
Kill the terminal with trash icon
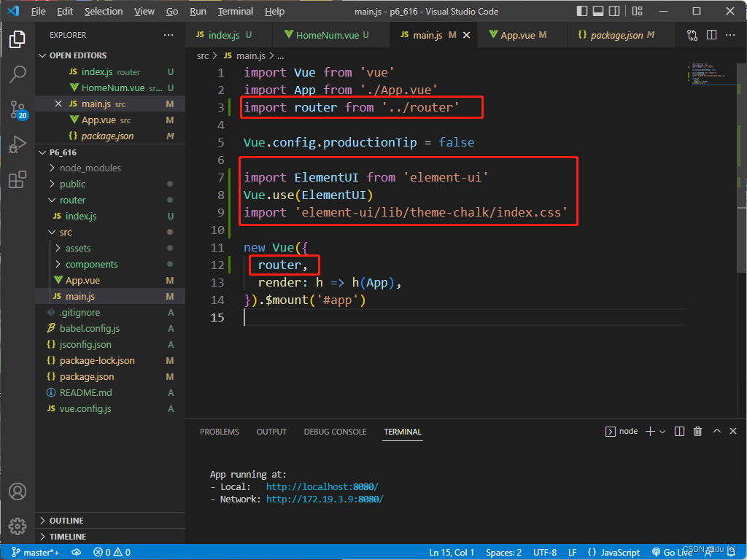[697, 432]
